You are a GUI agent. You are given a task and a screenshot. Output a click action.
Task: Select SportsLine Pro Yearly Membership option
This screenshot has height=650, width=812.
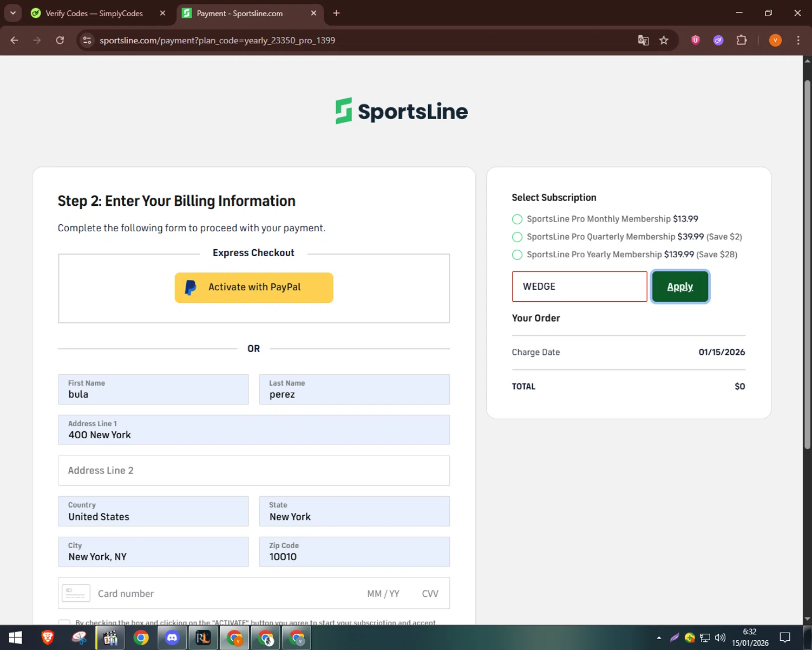517,255
